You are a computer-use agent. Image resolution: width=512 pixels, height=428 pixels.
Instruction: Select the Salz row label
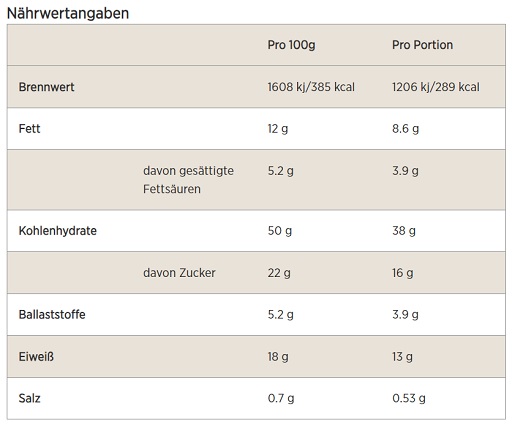(x=29, y=398)
